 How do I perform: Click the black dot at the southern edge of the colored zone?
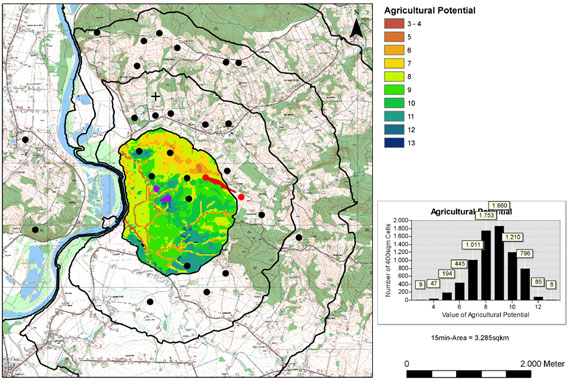click(187, 266)
